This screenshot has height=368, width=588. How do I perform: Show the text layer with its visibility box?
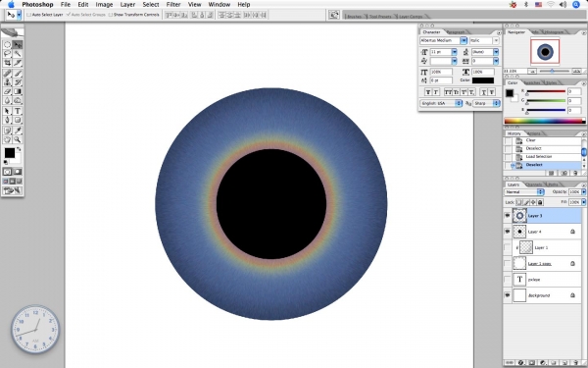coord(508,279)
